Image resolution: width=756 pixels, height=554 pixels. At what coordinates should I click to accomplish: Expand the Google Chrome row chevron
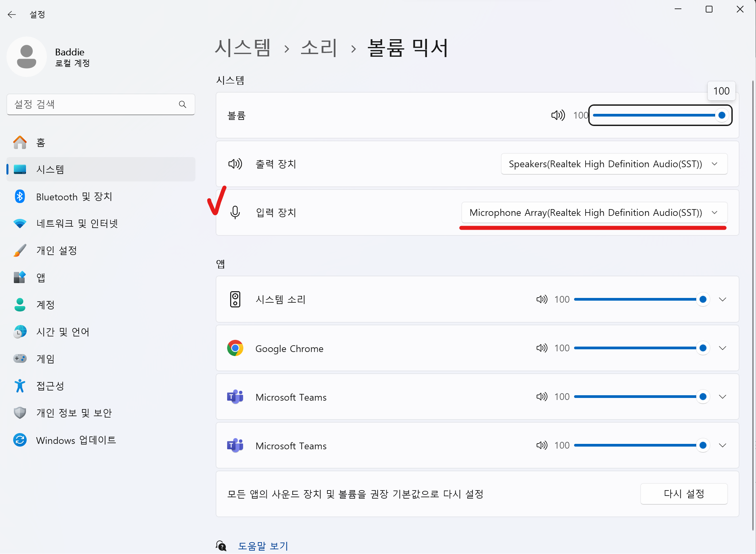pos(722,348)
